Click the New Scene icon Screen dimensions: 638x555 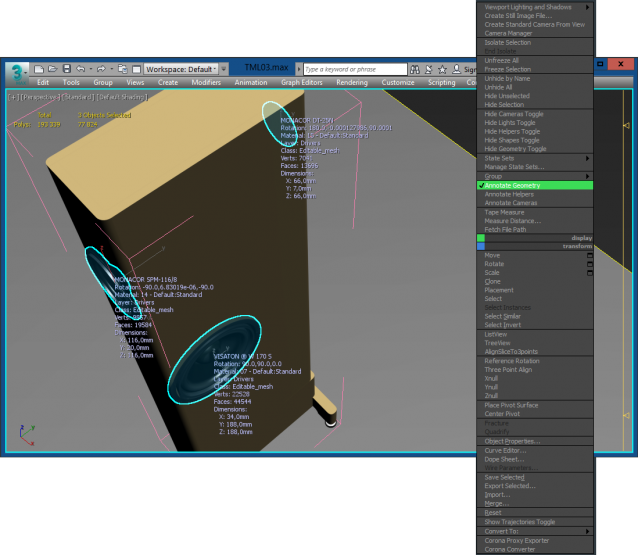point(39,69)
